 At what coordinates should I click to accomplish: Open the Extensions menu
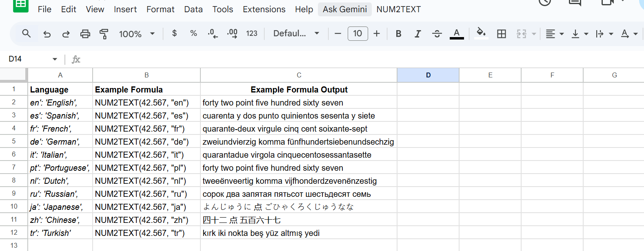tap(264, 9)
